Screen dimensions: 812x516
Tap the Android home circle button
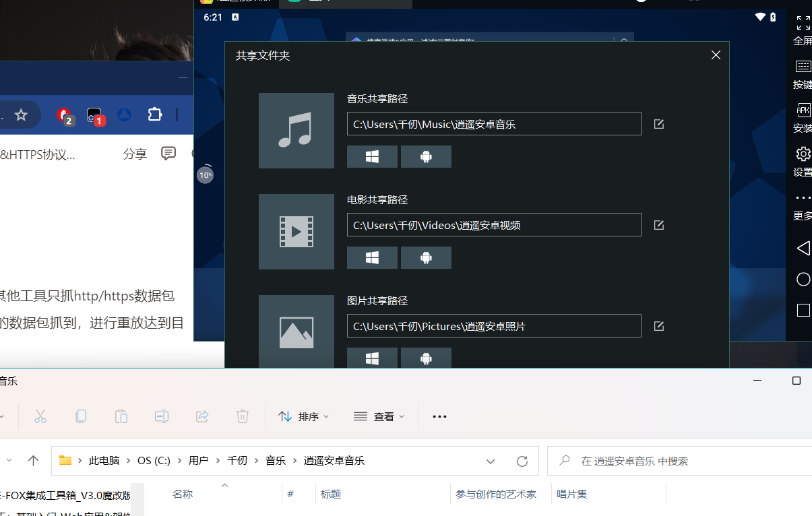pyautogui.click(x=803, y=279)
